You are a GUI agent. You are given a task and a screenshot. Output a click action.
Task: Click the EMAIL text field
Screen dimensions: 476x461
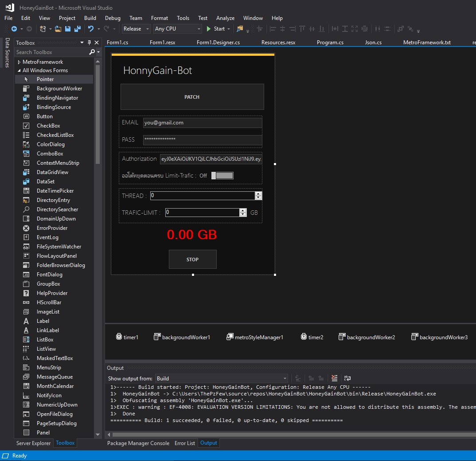coord(203,123)
